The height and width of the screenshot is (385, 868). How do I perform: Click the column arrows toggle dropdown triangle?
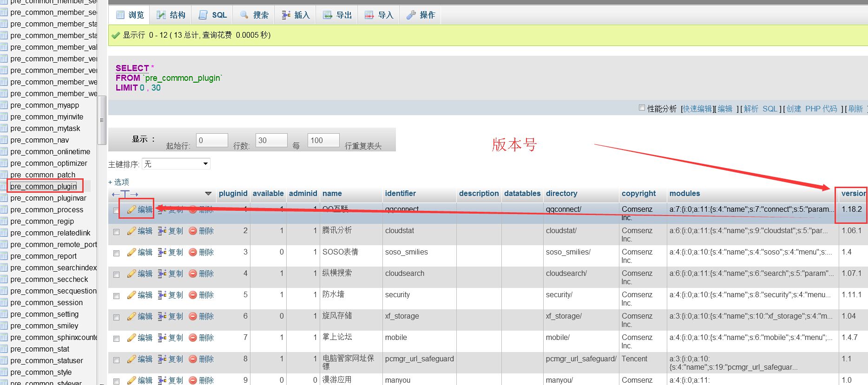click(208, 194)
